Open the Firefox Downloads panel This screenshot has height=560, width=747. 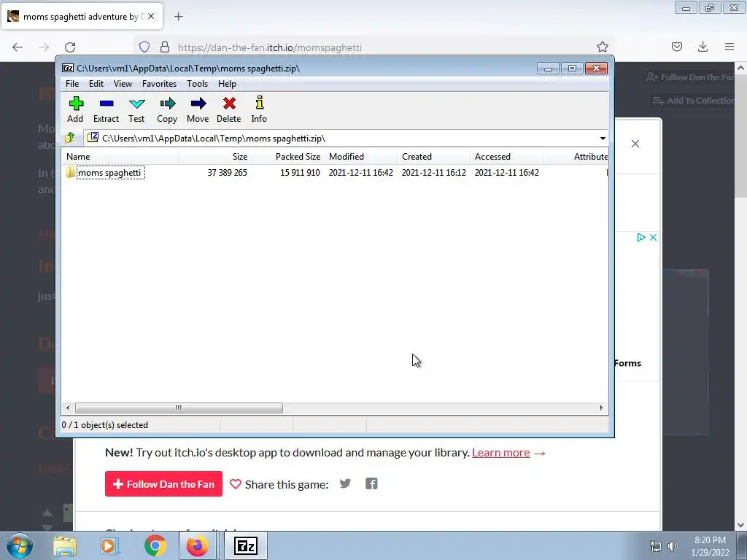(703, 47)
